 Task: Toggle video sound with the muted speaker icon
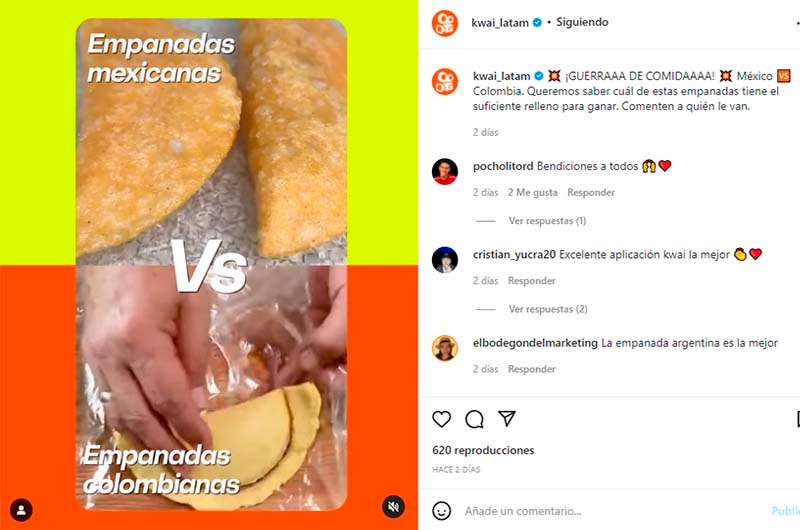pos(393,506)
